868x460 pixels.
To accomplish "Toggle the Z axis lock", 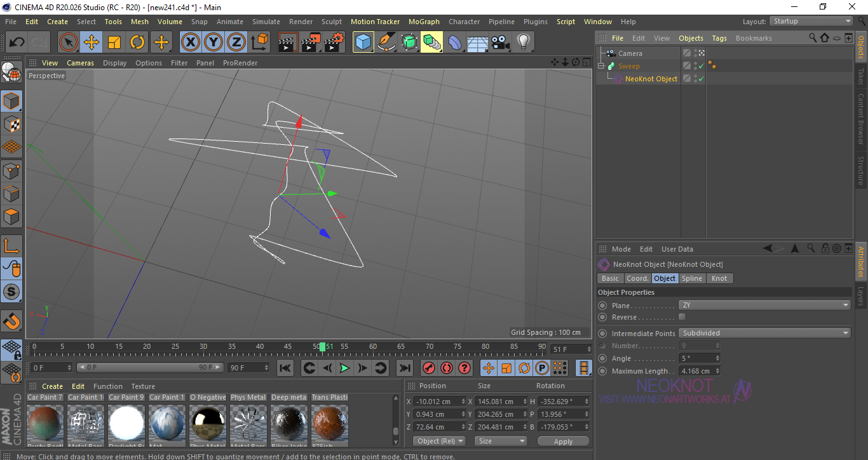I will 236,43.
